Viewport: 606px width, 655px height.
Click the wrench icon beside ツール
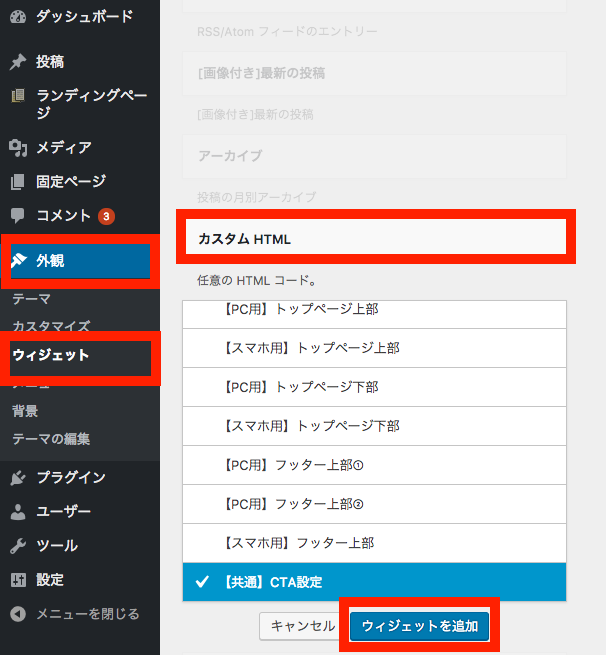point(18,546)
